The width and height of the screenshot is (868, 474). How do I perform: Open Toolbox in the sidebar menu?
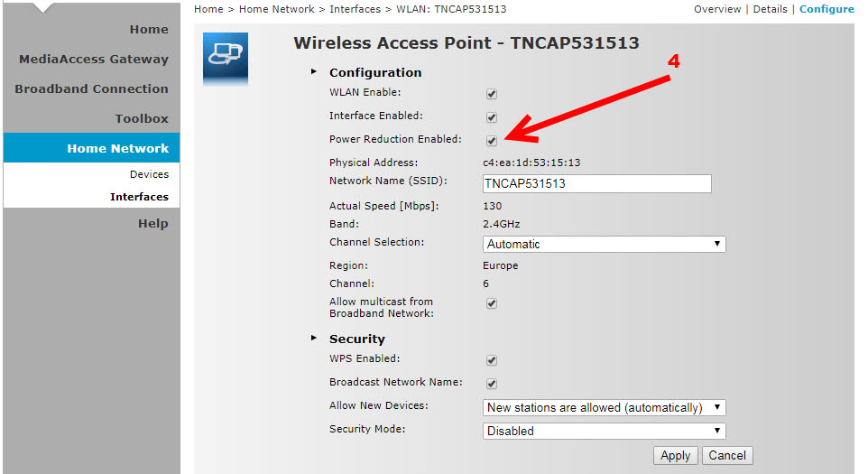pyautogui.click(x=142, y=118)
